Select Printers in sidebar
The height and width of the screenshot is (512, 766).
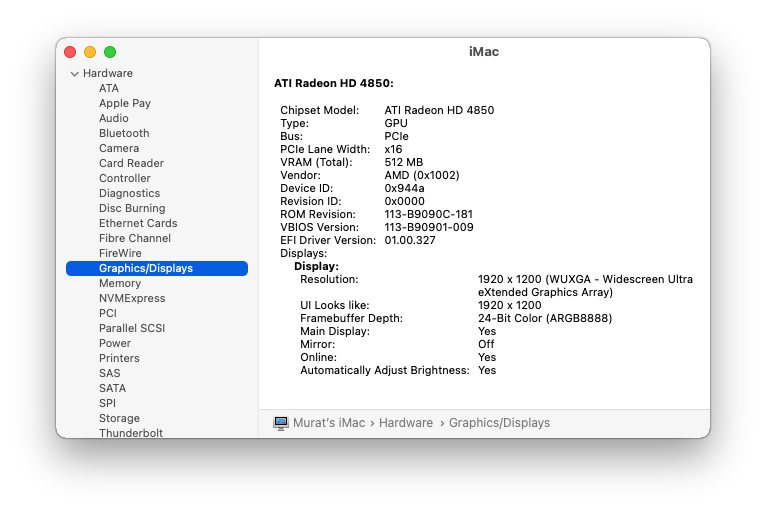(x=119, y=358)
